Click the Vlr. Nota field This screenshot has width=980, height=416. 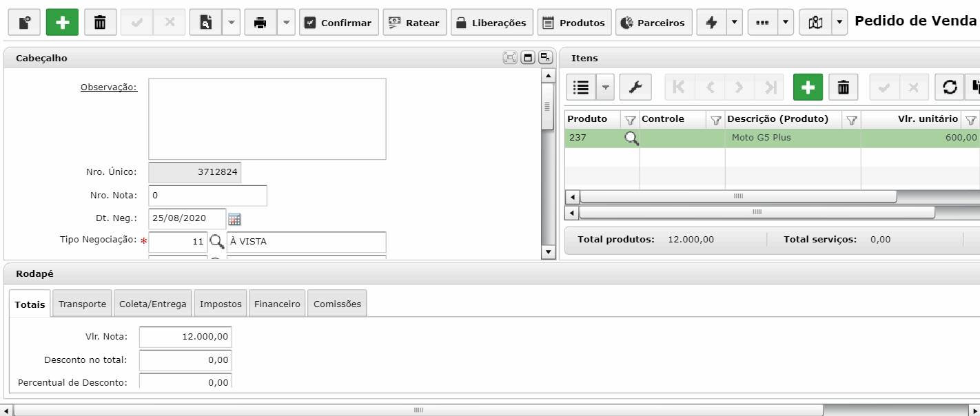[185, 337]
